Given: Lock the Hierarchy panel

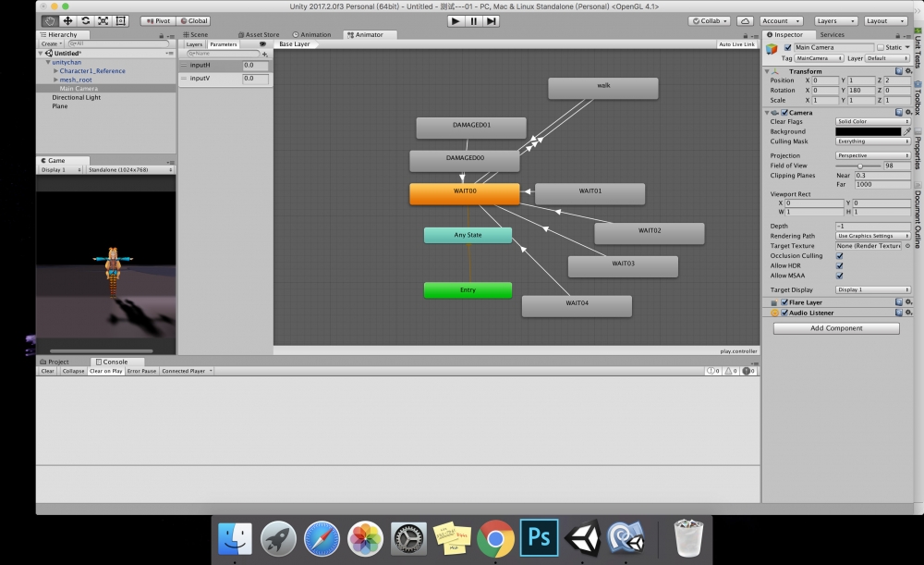Looking at the screenshot, I should (x=161, y=35).
